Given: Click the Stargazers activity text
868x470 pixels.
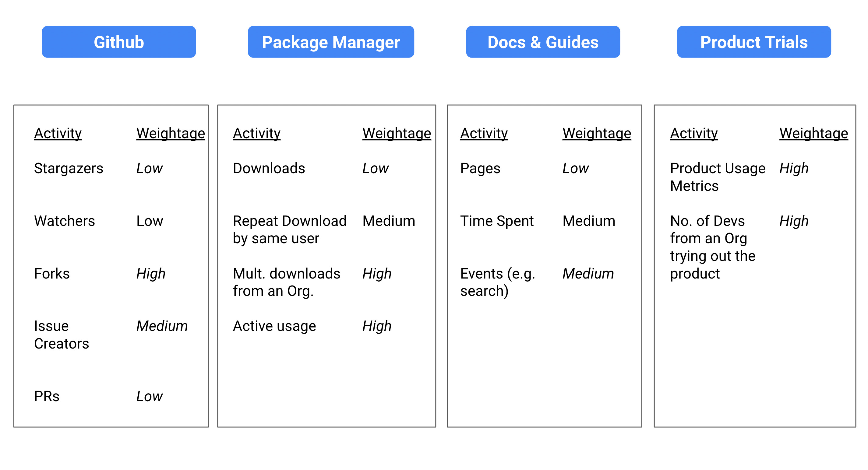Looking at the screenshot, I should pos(69,168).
